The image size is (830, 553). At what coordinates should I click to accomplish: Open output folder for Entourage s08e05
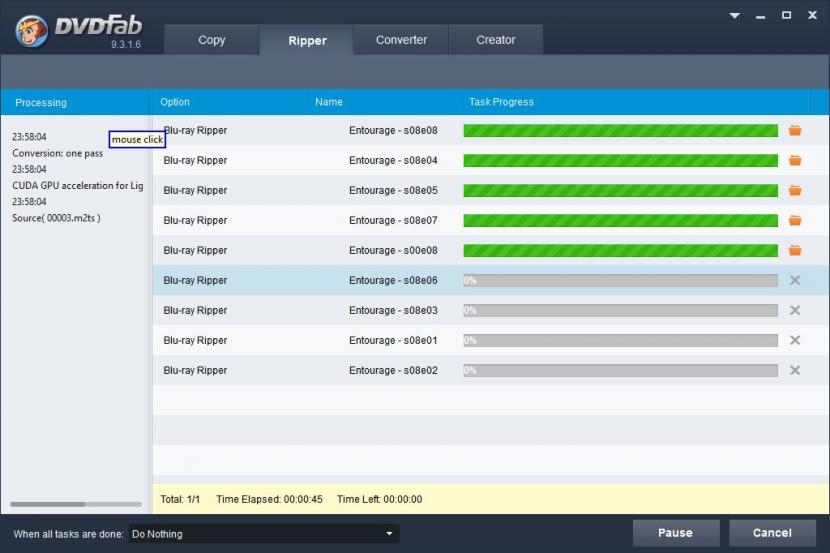point(795,190)
